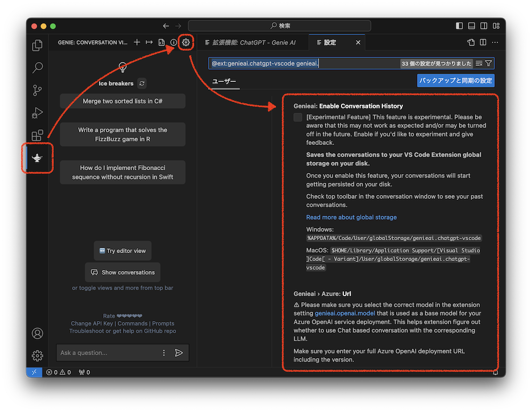Go back with the left arrow
Screen dimensions: 532x412
(x=166, y=26)
